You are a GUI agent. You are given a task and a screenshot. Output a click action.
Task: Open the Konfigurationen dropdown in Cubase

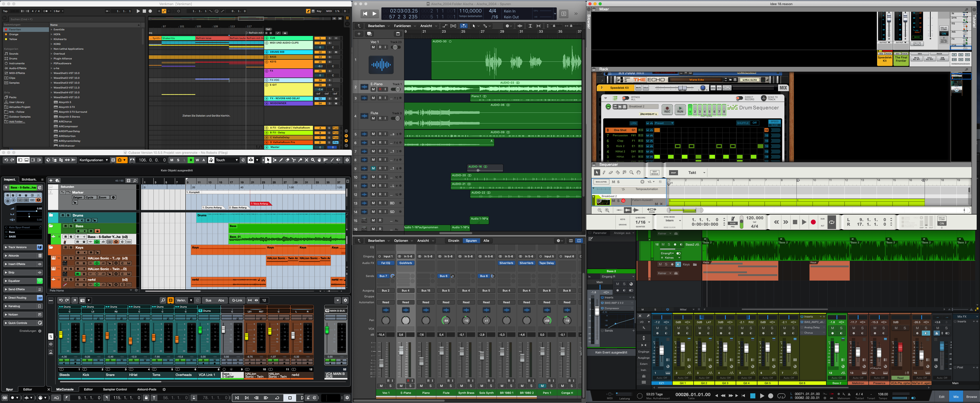(94, 160)
